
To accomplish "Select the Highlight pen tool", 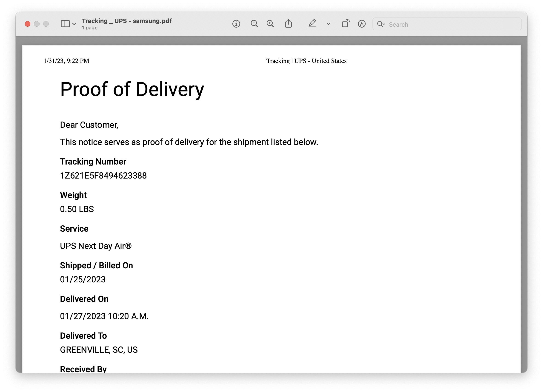I will point(312,24).
